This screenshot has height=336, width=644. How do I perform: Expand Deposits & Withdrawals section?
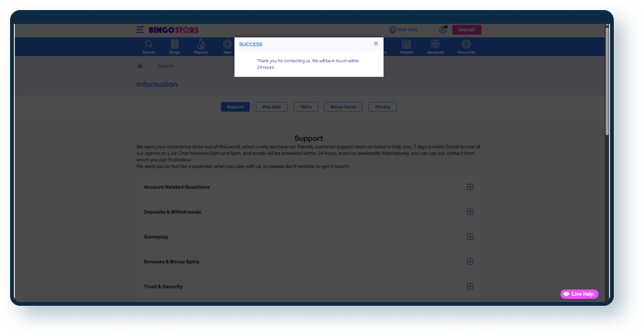(x=470, y=212)
